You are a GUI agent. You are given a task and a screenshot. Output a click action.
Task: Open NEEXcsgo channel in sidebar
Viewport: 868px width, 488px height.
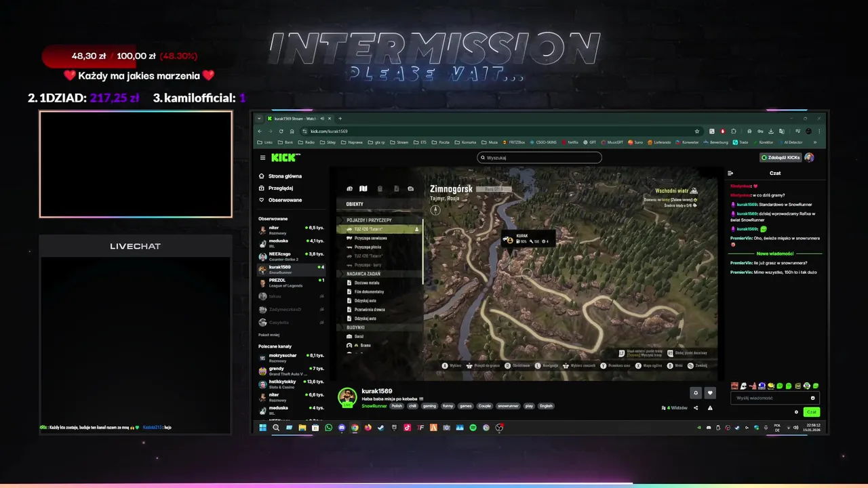click(x=292, y=256)
